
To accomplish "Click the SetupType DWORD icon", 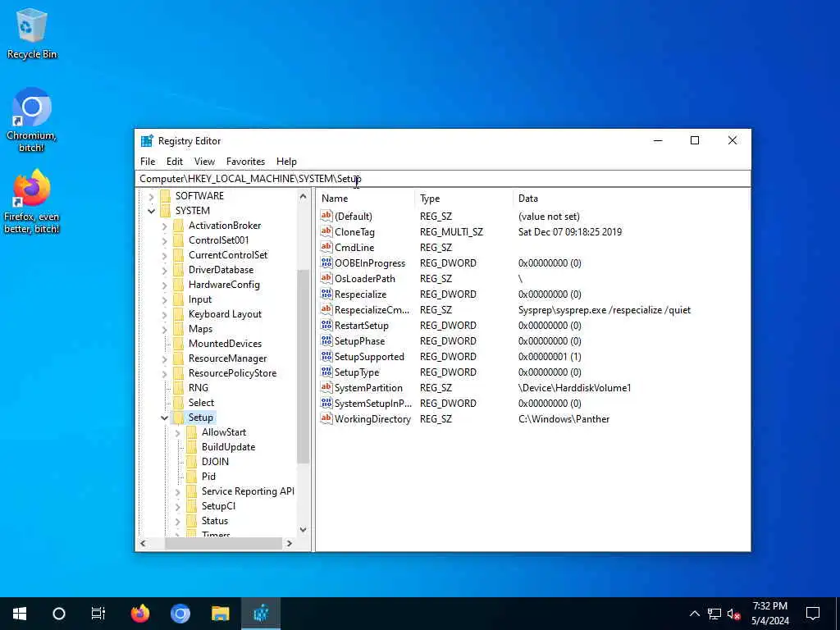I will click(326, 372).
